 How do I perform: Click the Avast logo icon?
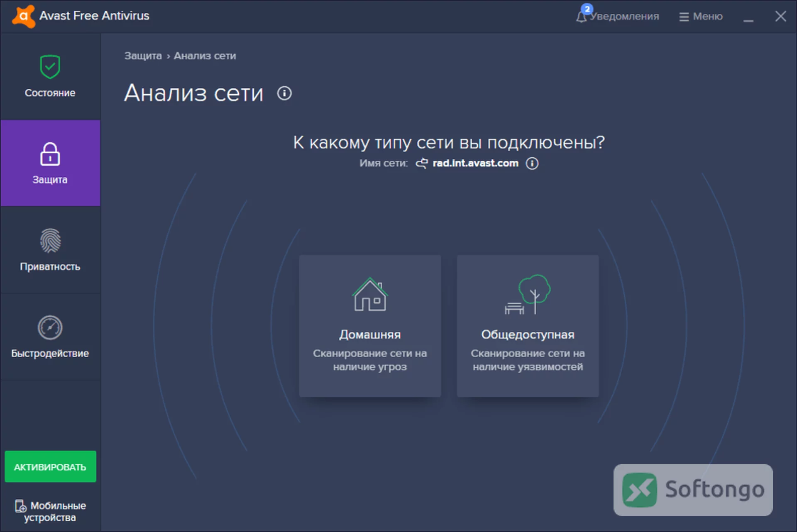coord(24,16)
